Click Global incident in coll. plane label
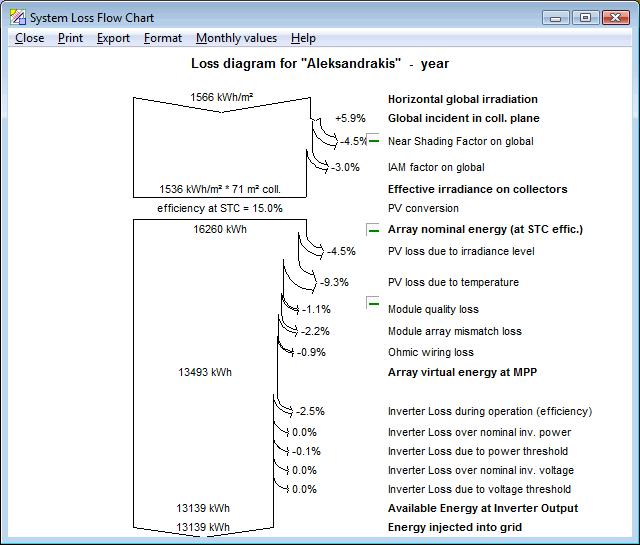The image size is (640, 545). 464,118
